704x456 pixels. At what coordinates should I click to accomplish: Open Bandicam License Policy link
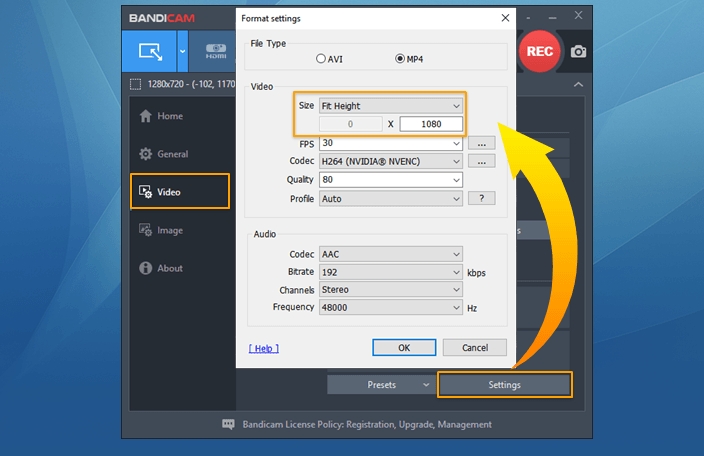pos(367,425)
